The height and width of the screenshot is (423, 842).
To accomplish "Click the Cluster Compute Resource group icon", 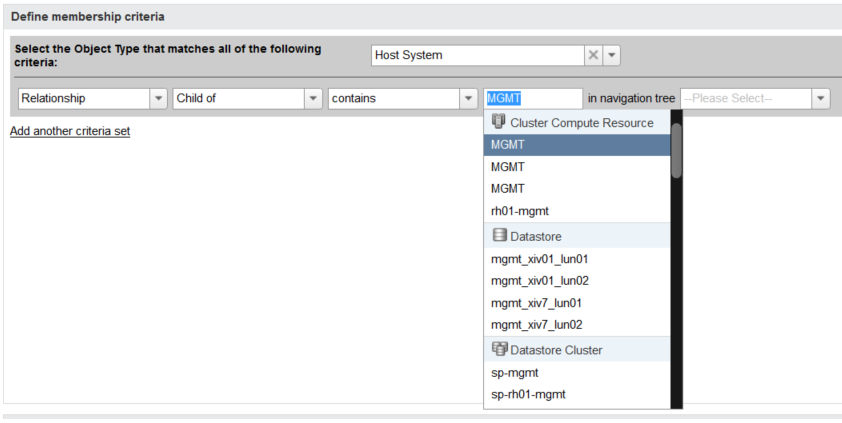I will click(x=499, y=122).
